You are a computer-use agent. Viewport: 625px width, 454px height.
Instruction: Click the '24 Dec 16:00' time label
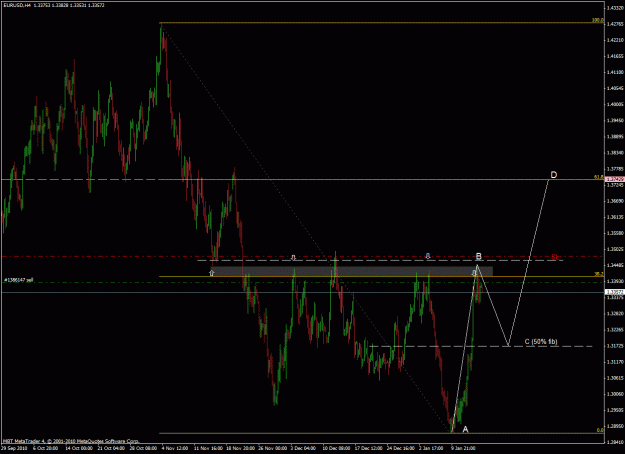pos(401,448)
